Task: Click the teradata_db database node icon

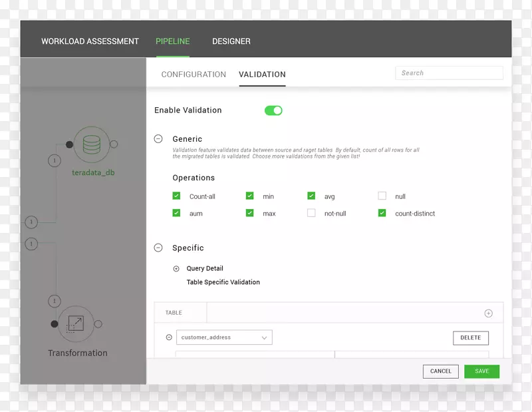Action: tap(90, 144)
